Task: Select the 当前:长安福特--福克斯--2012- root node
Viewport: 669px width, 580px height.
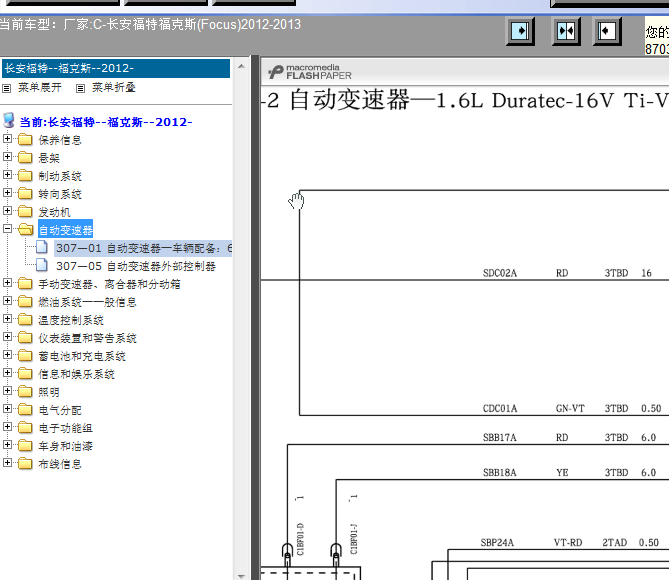Action: point(106,122)
